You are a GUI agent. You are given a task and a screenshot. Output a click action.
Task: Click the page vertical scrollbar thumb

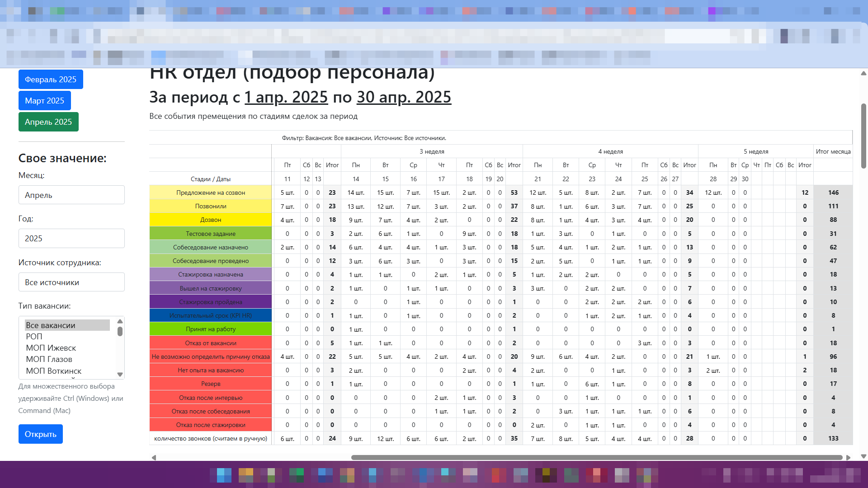pyautogui.click(x=863, y=136)
